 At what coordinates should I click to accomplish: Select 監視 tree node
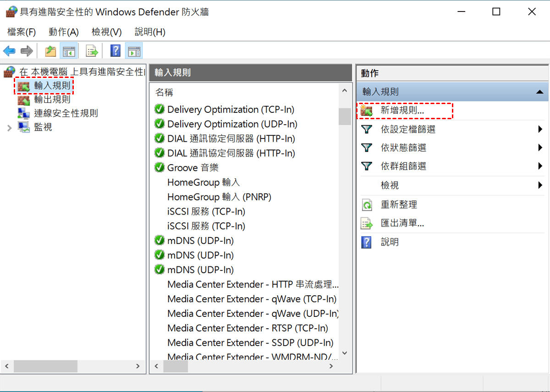pyautogui.click(x=43, y=127)
